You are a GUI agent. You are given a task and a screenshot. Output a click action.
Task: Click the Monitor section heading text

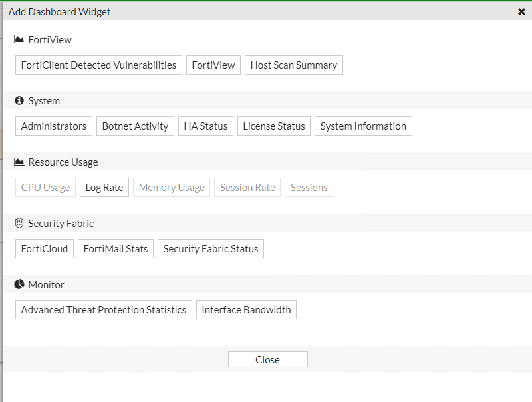(x=46, y=284)
